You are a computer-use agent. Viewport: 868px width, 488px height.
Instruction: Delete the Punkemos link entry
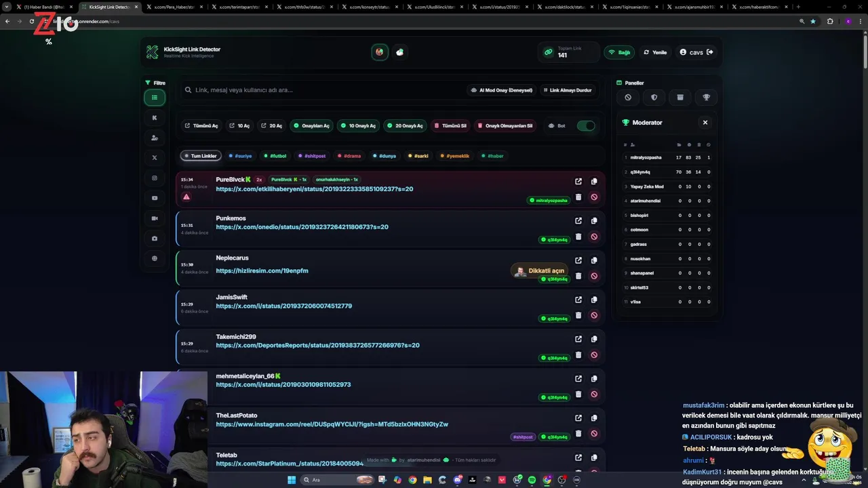coord(578,237)
